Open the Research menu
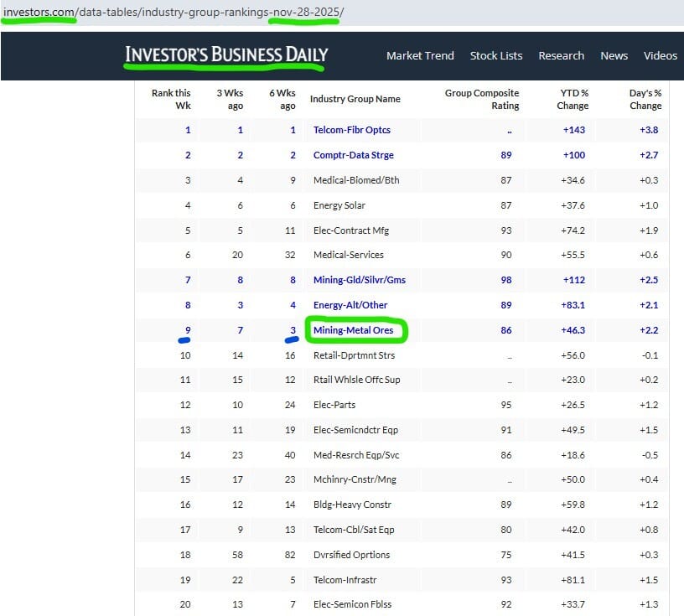This screenshot has width=684, height=616. click(x=561, y=56)
